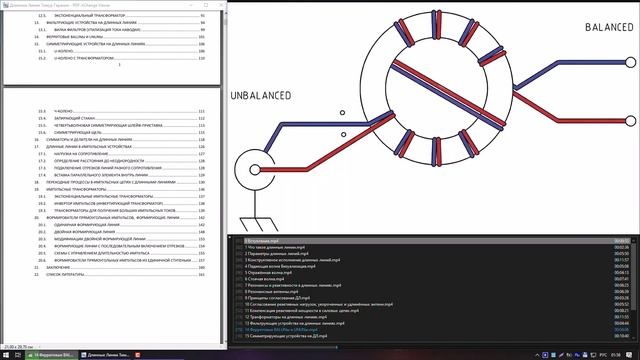The image size is (640, 360).
Task: Select playlist item 12 Трансформаторы на длинных линиях
Action: coord(433,317)
